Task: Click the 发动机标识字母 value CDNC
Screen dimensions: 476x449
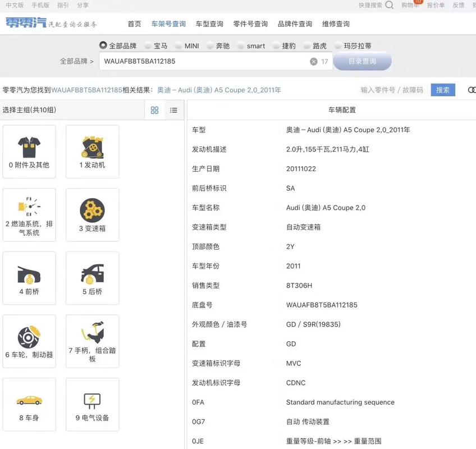Action: click(x=296, y=383)
